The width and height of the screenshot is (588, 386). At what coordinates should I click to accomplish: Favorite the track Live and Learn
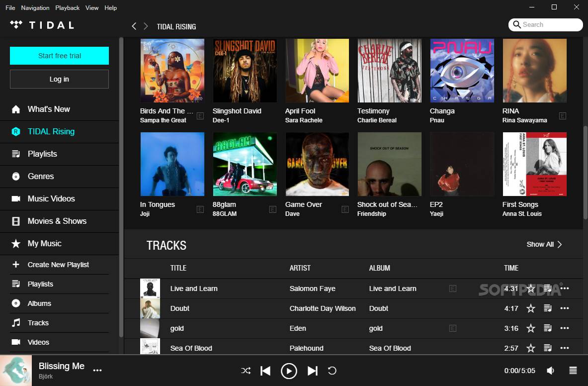pos(531,288)
